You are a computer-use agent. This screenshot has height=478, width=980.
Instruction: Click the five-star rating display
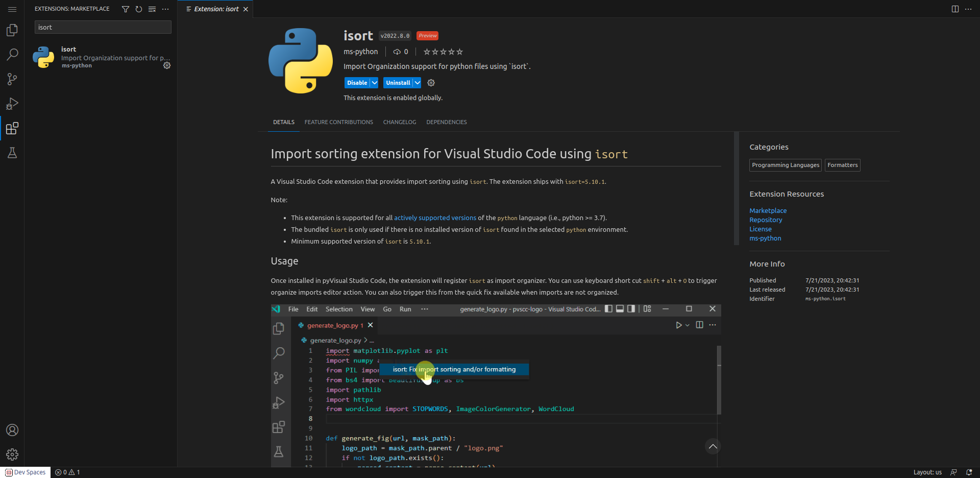point(443,52)
